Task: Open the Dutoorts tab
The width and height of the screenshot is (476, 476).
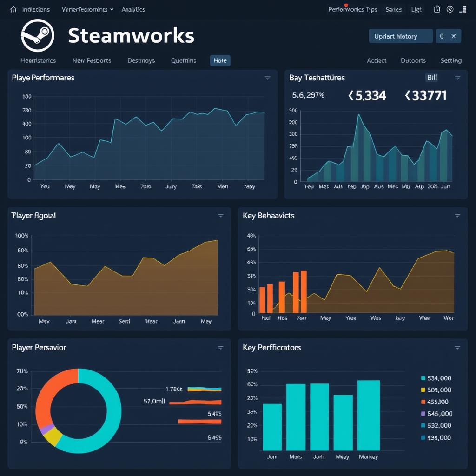Action: [x=413, y=60]
